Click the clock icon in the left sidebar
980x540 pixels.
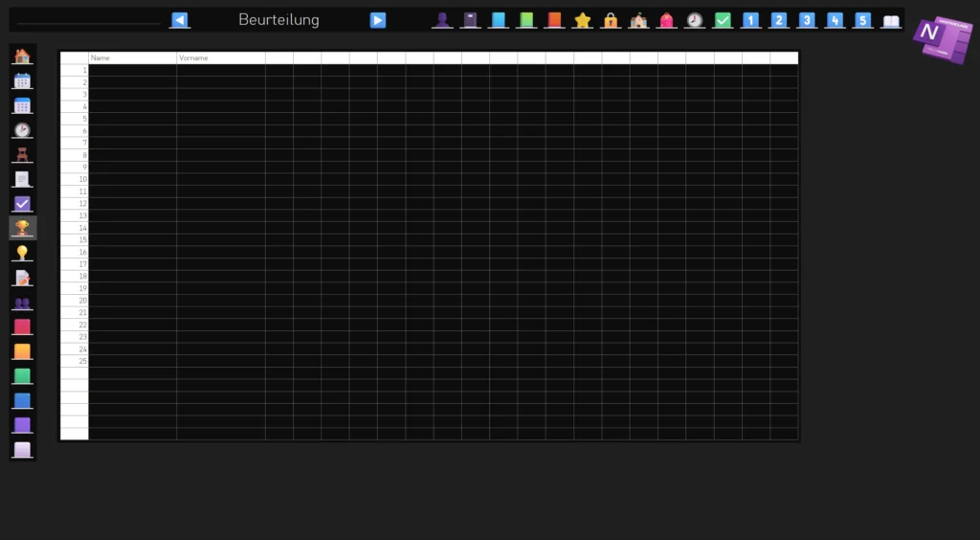pyautogui.click(x=23, y=129)
